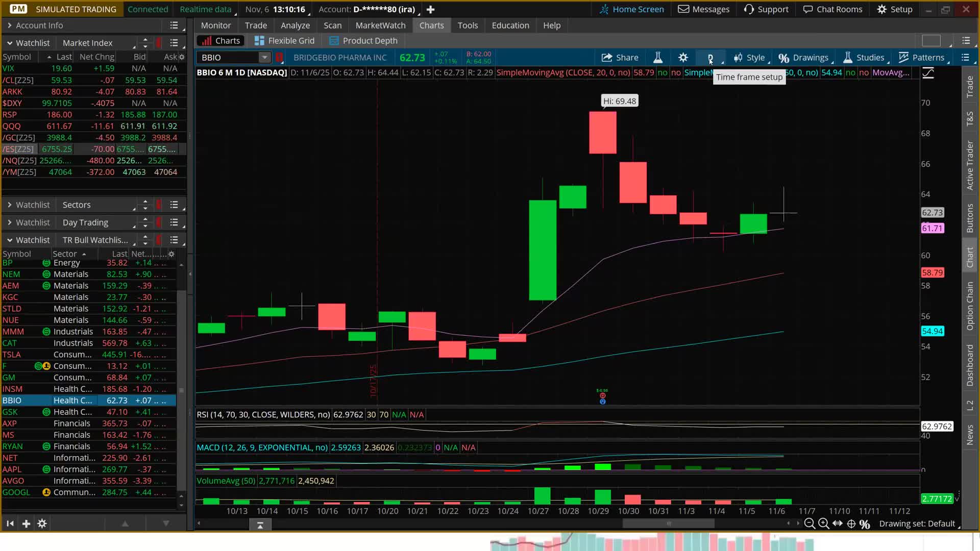Click the Messages envelope icon

683,9
